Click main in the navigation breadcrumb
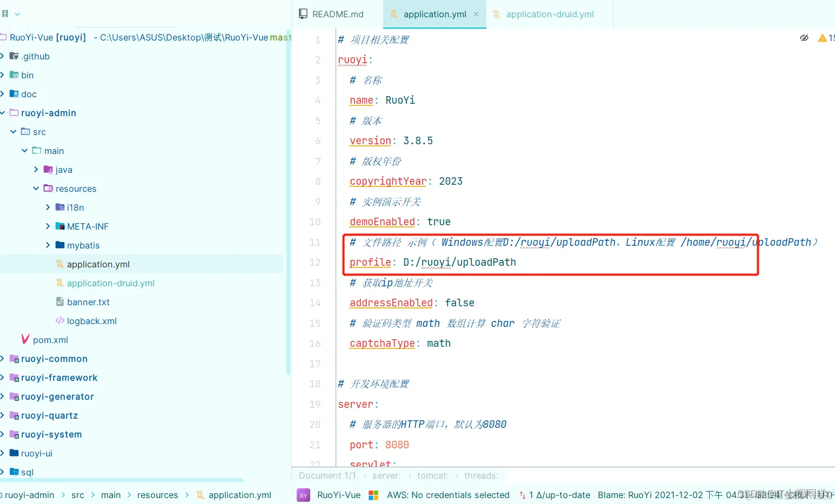835x504 pixels. [x=111, y=495]
